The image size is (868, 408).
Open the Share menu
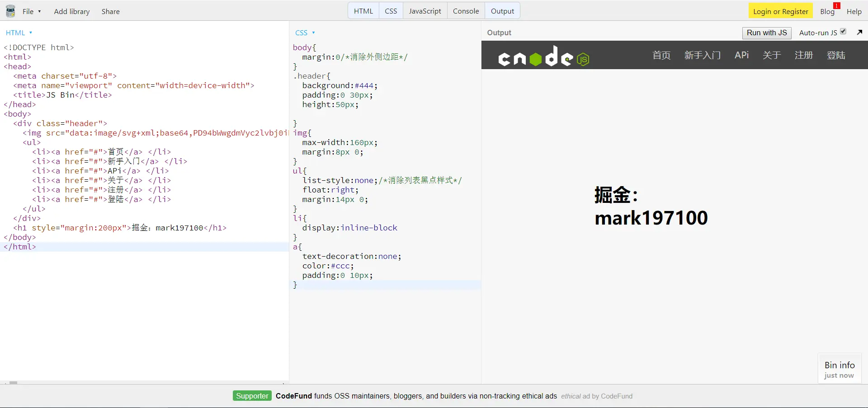click(x=110, y=11)
